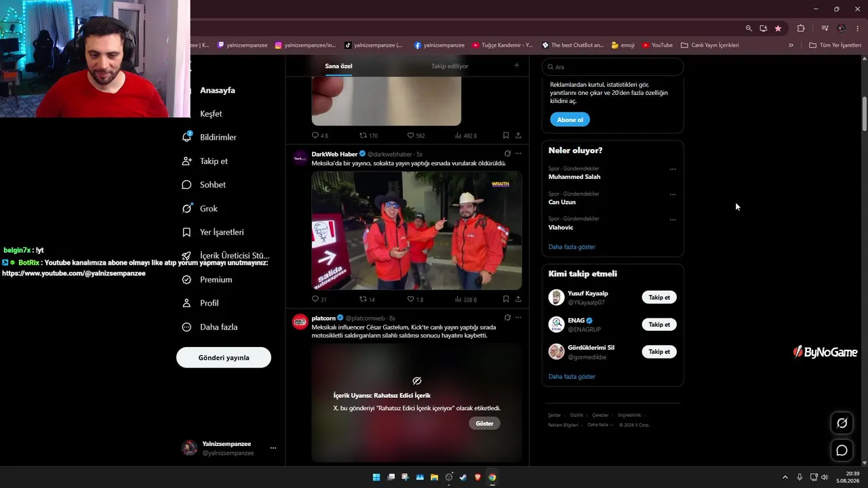The width and height of the screenshot is (868, 488).
Task: Open more options on platcorn post
Action: [519, 317]
